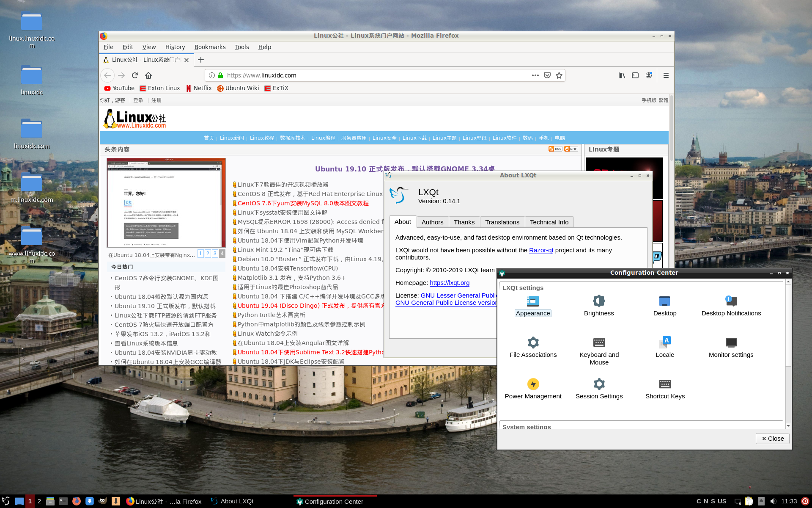Open the linuxidc desktop folder
Viewport: 812px width, 508px height.
[x=32, y=80]
